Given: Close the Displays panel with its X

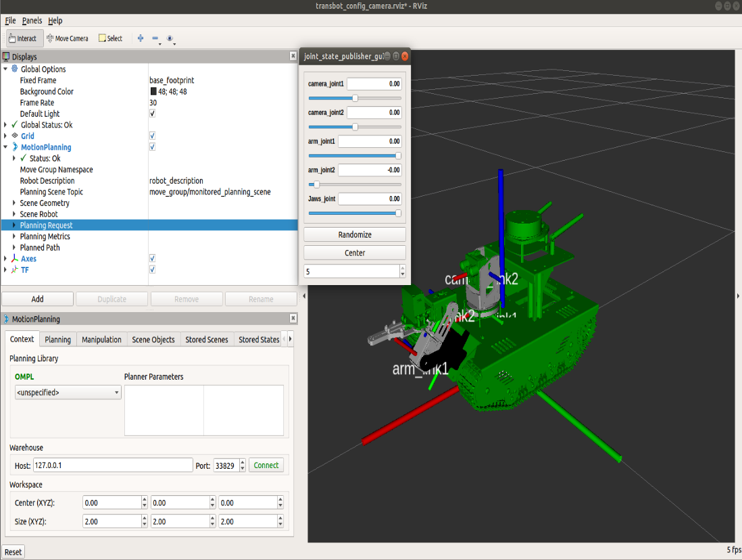Looking at the screenshot, I should pos(293,57).
